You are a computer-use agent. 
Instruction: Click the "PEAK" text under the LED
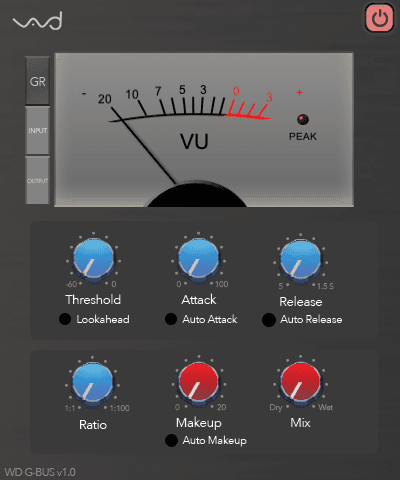click(x=303, y=136)
